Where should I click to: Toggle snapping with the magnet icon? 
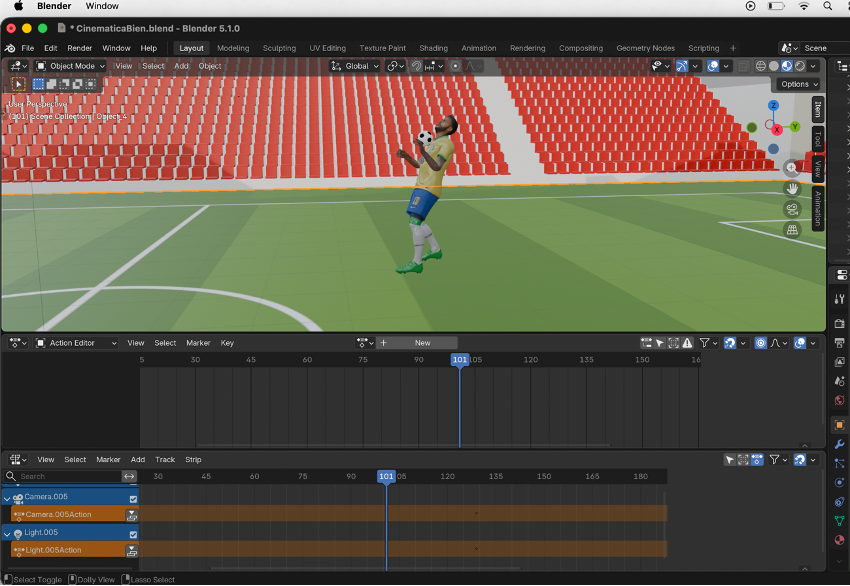click(x=418, y=66)
